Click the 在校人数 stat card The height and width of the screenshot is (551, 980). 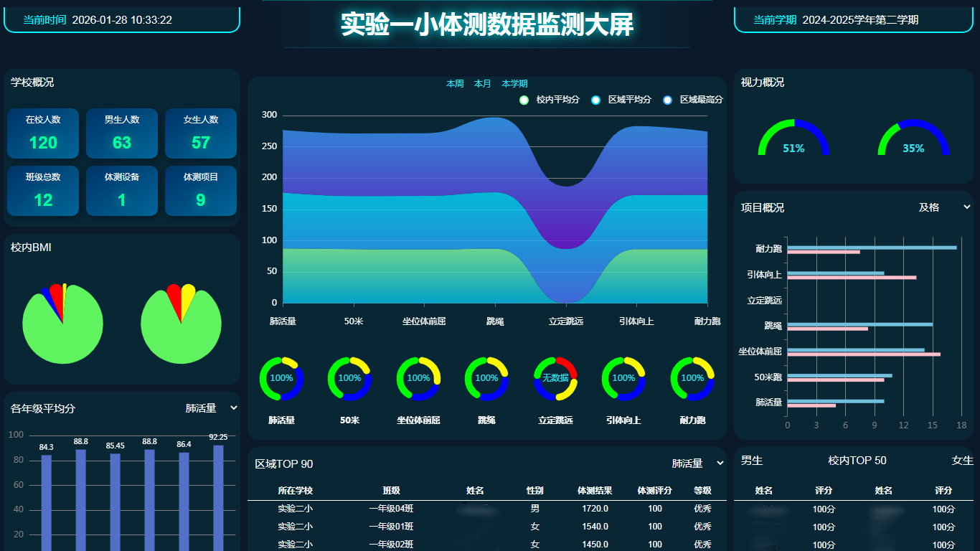[x=43, y=133]
